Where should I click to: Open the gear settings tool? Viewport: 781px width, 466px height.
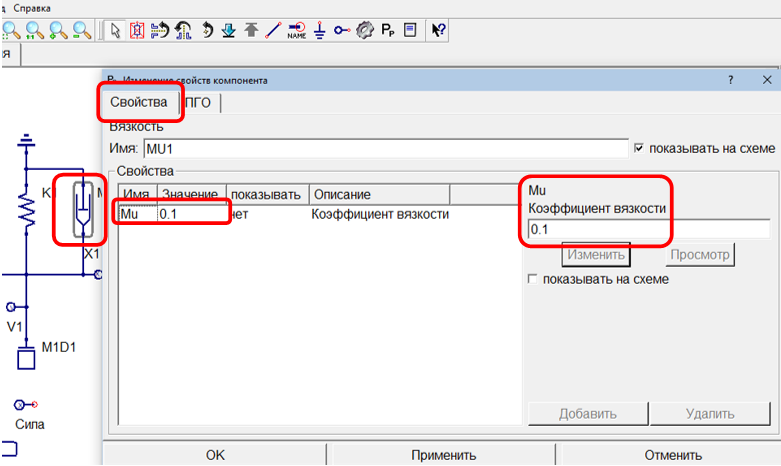pyautogui.click(x=365, y=30)
